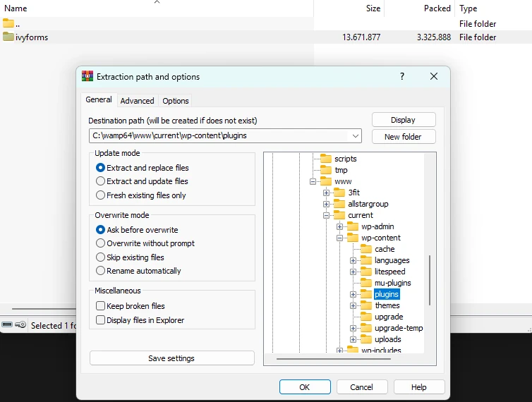Image resolution: width=532 pixels, height=402 pixels.
Task: Confirm extraction with OK button
Action: coord(305,387)
